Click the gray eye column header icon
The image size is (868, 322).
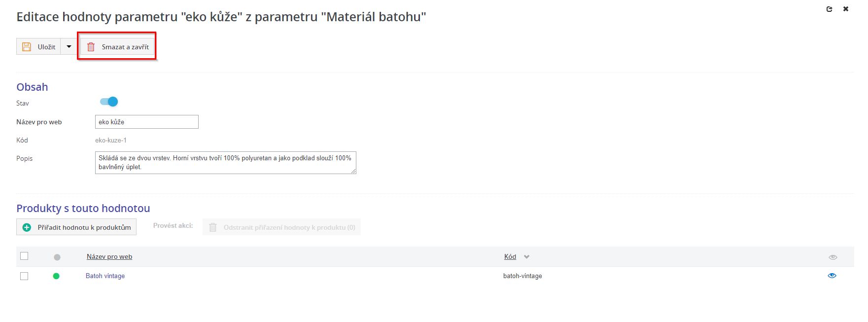(833, 257)
